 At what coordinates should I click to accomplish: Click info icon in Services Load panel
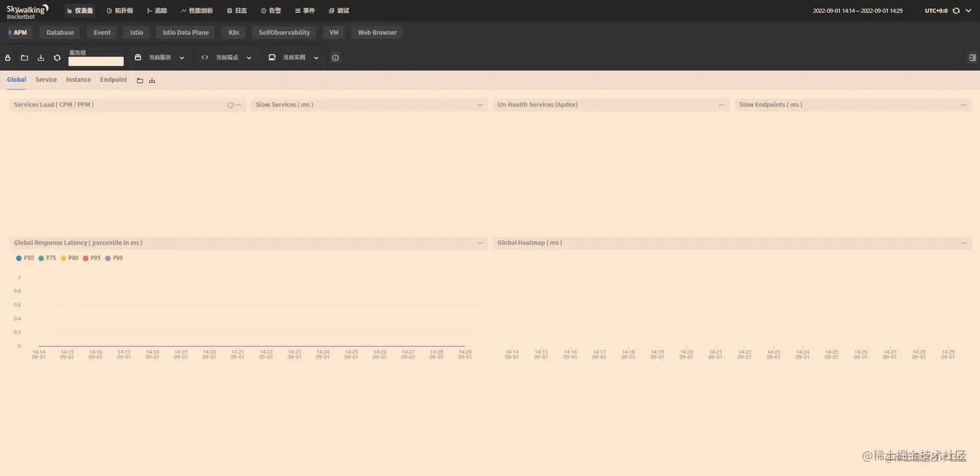[x=230, y=105]
